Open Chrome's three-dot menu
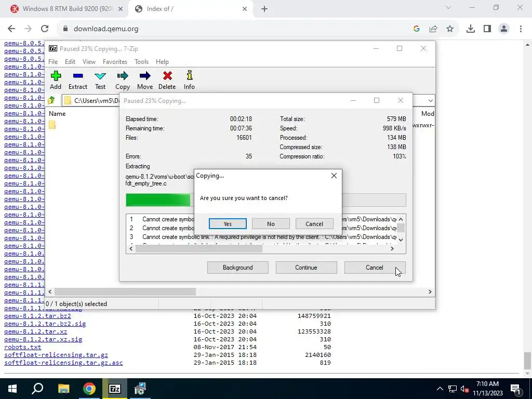The image size is (532, 399). click(521, 29)
